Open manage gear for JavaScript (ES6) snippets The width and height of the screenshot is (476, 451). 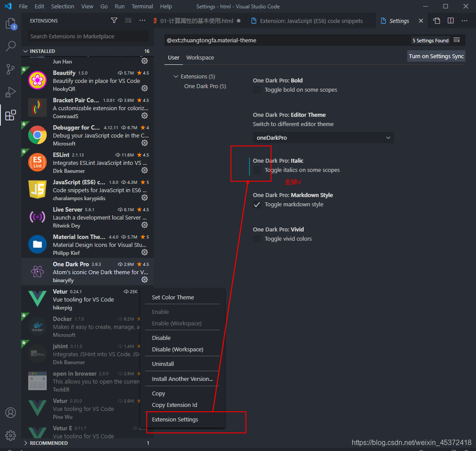[x=145, y=198]
